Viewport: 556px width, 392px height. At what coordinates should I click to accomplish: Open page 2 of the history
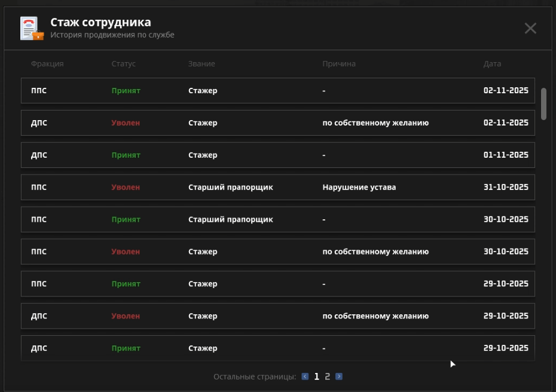(x=327, y=376)
